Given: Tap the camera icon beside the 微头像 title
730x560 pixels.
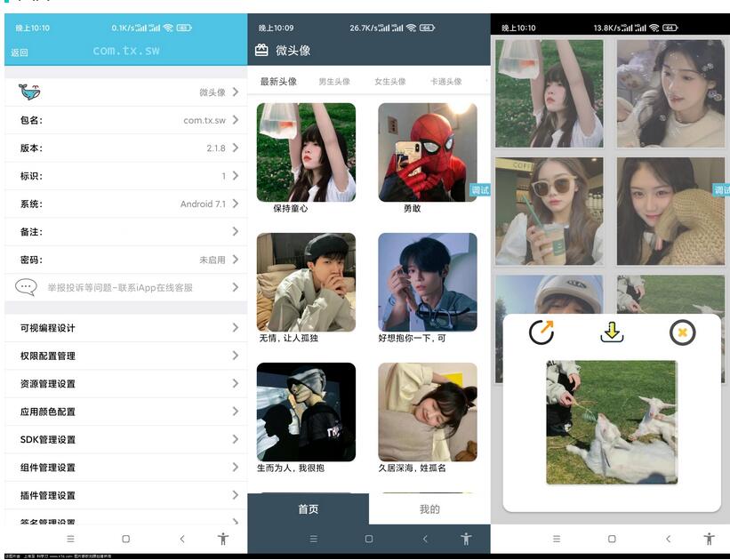Looking at the screenshot, I should point(261,49).
